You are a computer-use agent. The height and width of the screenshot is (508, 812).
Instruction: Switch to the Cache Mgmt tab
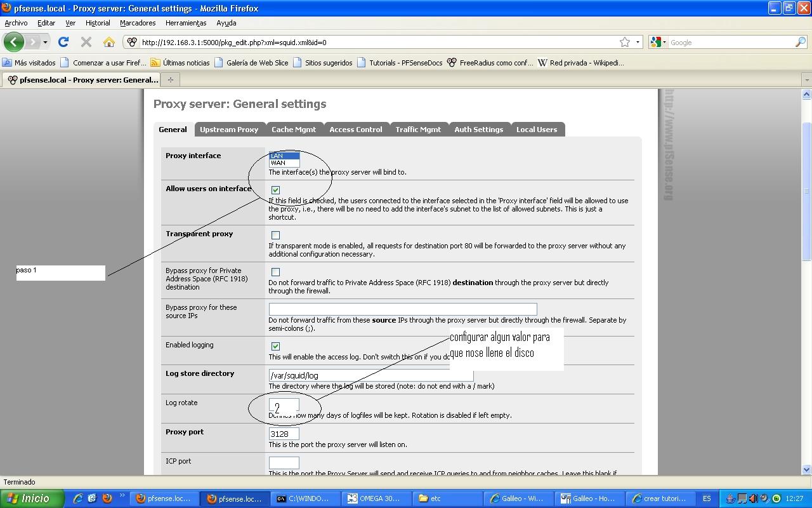[294, 129]
